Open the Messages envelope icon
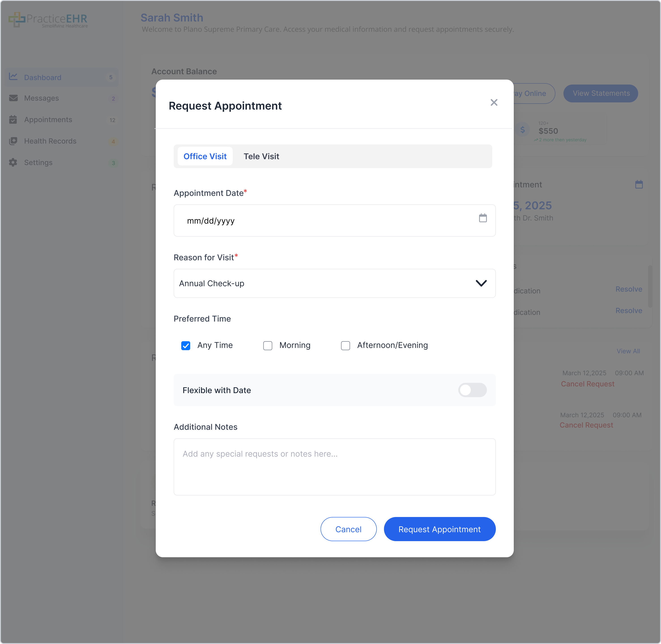This screenshot has height=644, width=661. click(13, 98)
